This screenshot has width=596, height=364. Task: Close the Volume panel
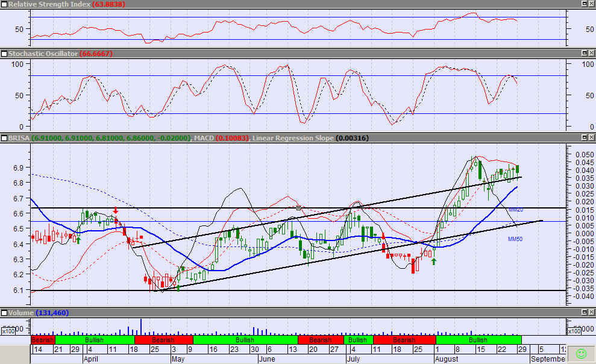click(591, 313)
